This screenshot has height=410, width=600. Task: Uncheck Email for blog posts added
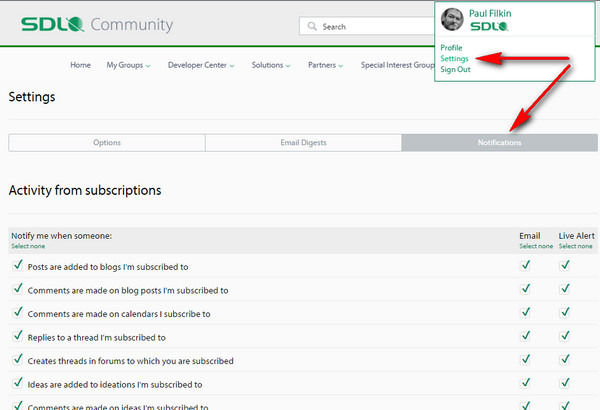click(x=526, y=266)
